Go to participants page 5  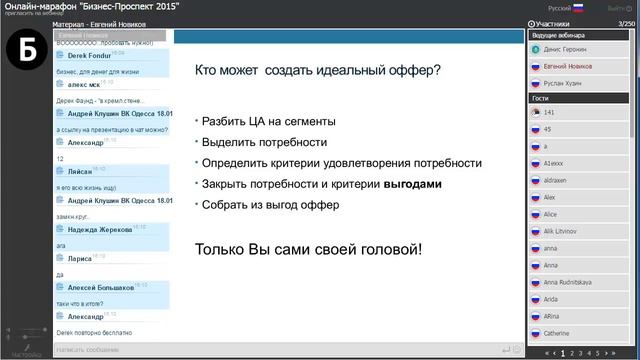pos(598,353)
